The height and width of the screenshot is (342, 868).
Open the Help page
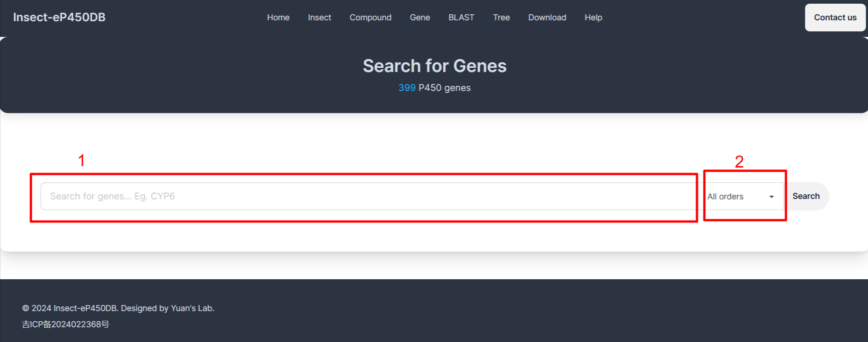coord(593,18)
